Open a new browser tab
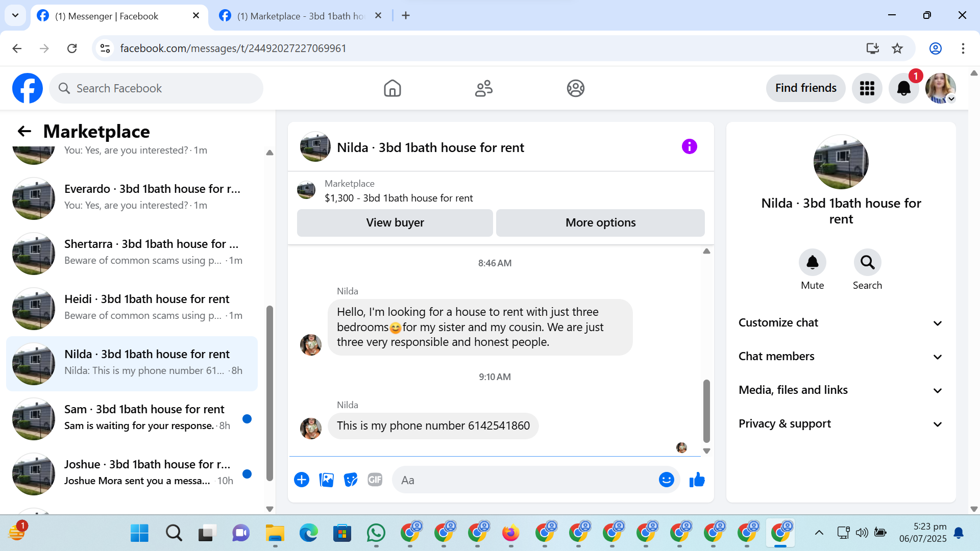Viewport: 980px width, 551px height. [x=406, y=16]
